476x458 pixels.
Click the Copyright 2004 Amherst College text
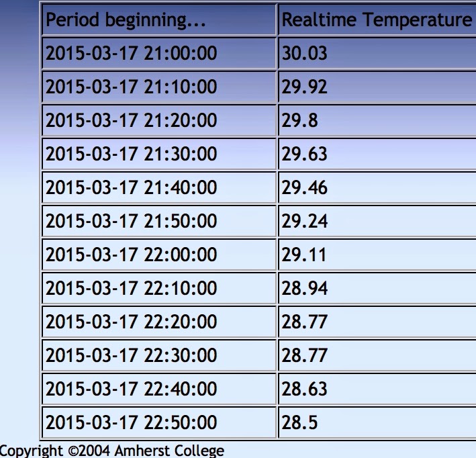(111, 451)
